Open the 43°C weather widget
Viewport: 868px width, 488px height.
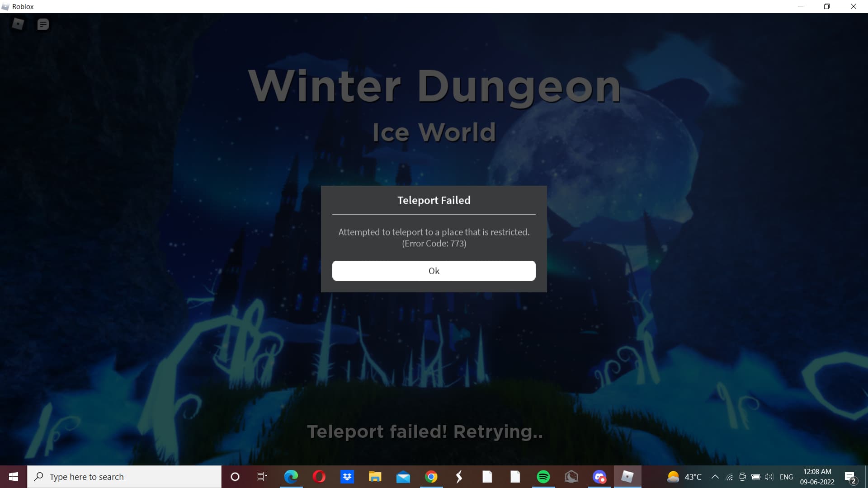[x=684, y=477]
